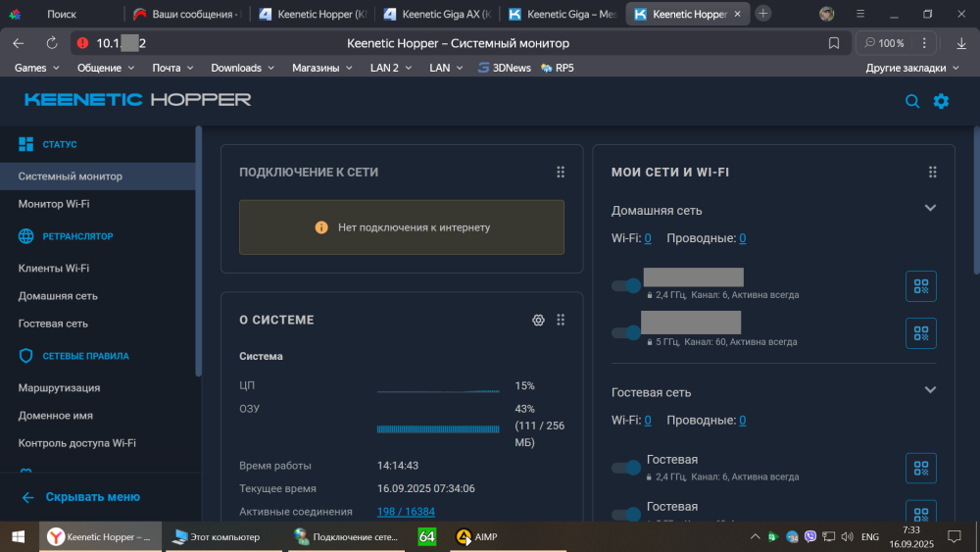Grab the 'Подключение к сети' widget drag handle
Viewport: 980px width, 552px height.
[561, 172]
